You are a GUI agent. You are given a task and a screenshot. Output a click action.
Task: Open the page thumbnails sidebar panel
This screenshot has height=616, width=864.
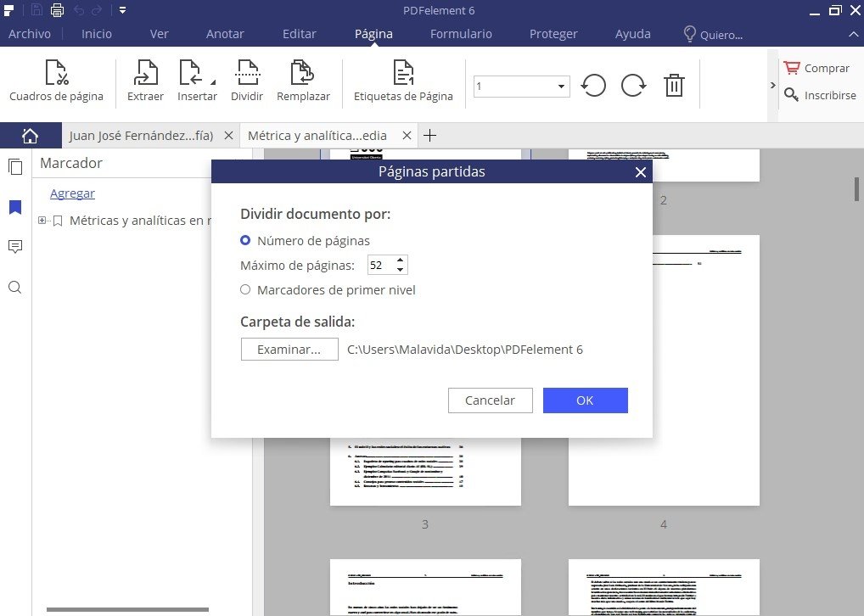(15, 166)
